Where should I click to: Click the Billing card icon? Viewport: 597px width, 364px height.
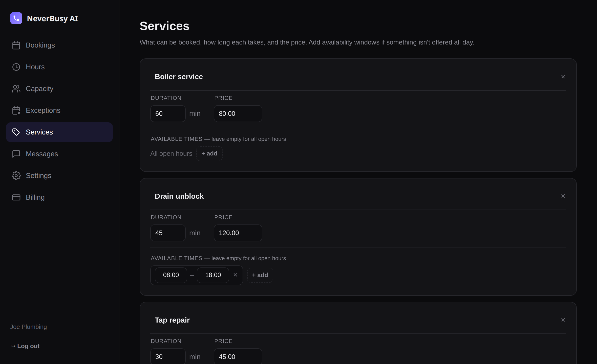16,197
